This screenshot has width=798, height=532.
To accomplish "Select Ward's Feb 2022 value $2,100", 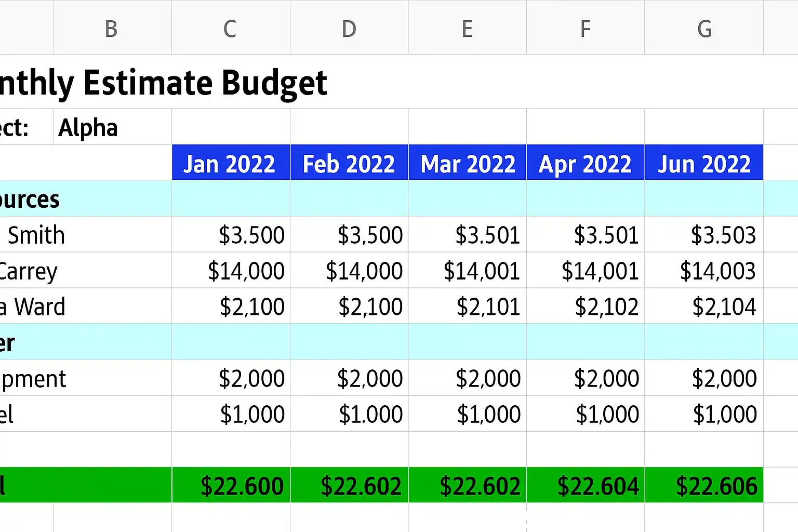I will (x=349, y=307).
